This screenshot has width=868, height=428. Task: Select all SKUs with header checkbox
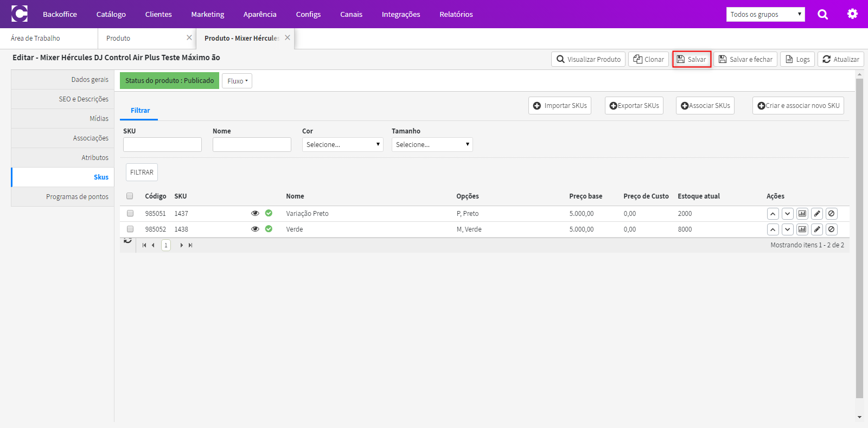[130, 196]
